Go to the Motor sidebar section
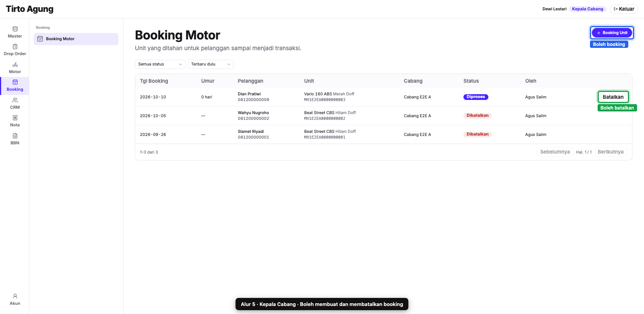Viewport: 644px width, 314px height. (15, 68)
